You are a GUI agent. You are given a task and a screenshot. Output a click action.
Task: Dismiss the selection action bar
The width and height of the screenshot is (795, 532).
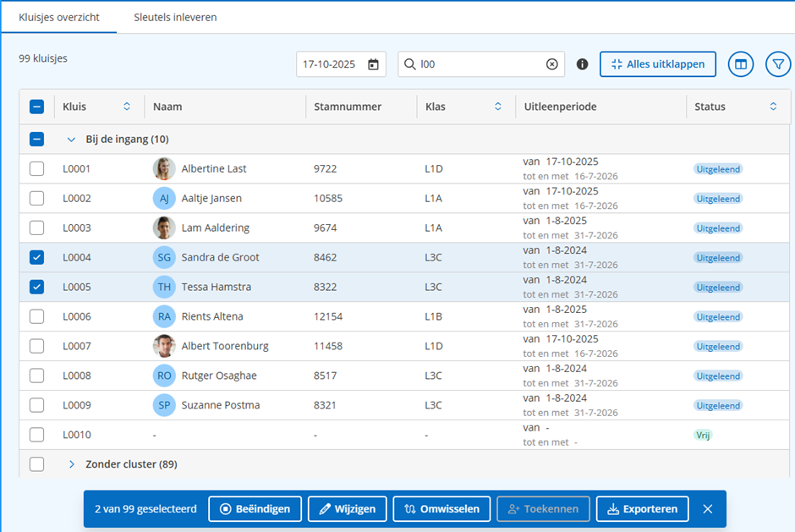(708, 509)
